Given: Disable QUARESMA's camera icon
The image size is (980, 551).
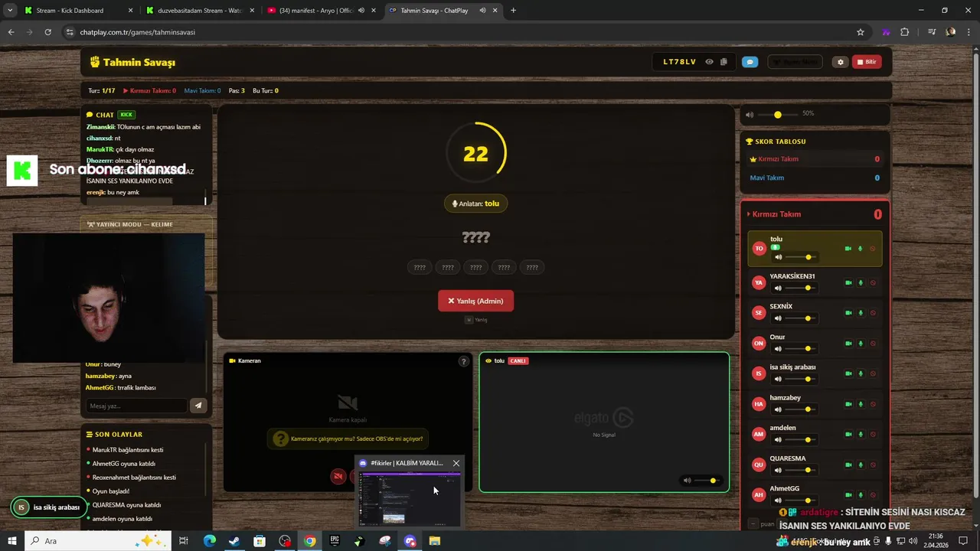Looking at the screenshot, I should (848, 465).
